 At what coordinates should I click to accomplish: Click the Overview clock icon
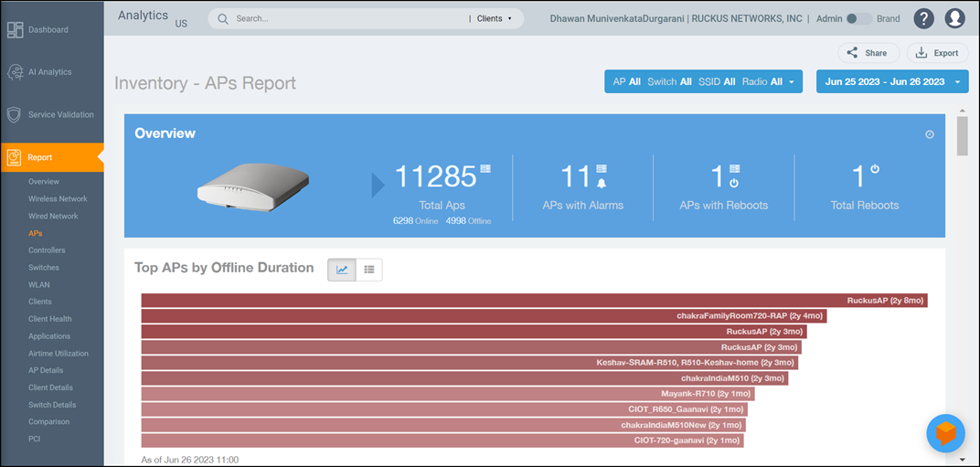click(x=930, y=134)
